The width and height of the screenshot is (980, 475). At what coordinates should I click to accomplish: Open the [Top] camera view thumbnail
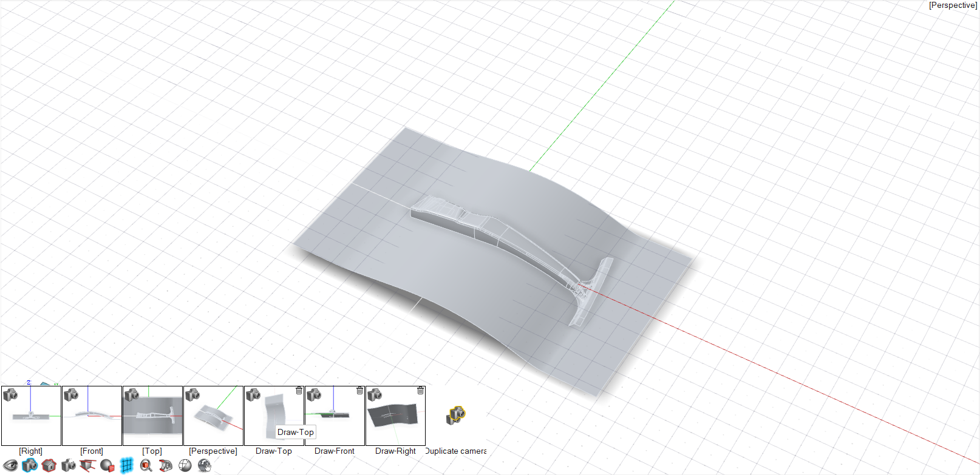[152, 416]
